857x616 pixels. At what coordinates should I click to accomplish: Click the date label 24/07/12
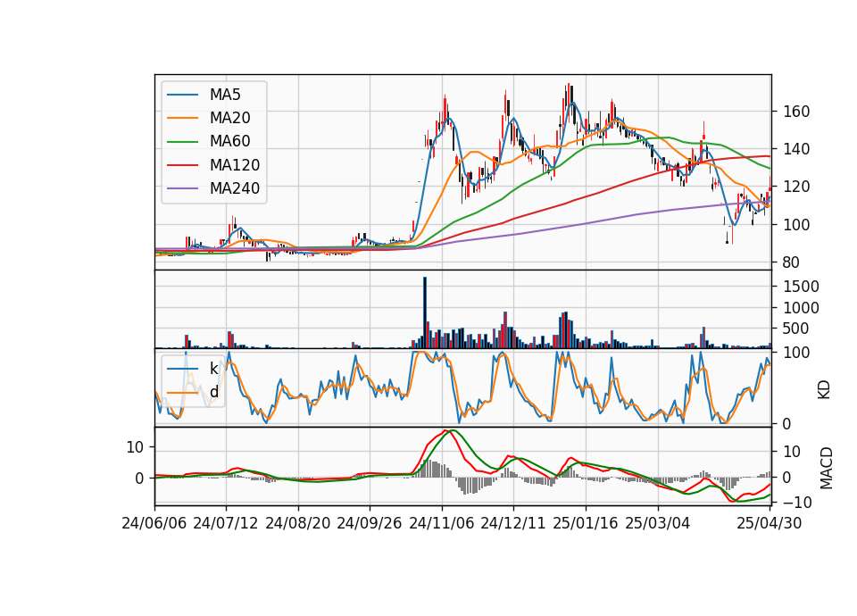pyautogui.click(x=226, y=524)
